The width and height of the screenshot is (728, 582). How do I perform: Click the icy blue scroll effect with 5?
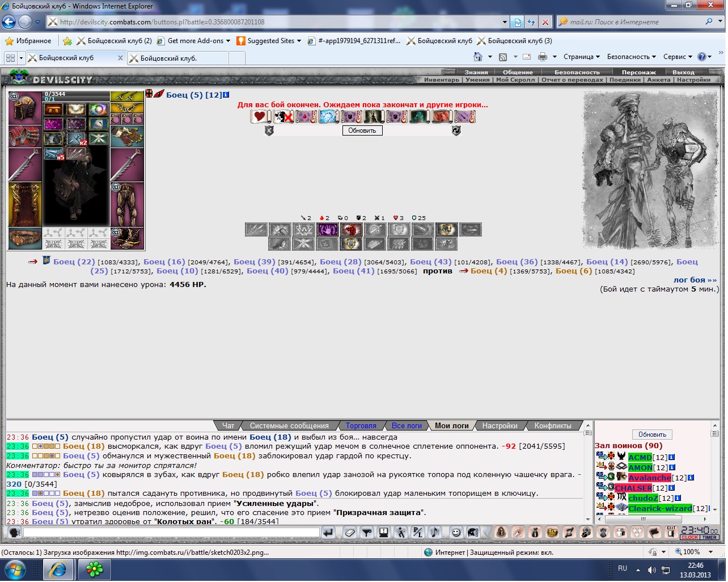pos(328,117)
